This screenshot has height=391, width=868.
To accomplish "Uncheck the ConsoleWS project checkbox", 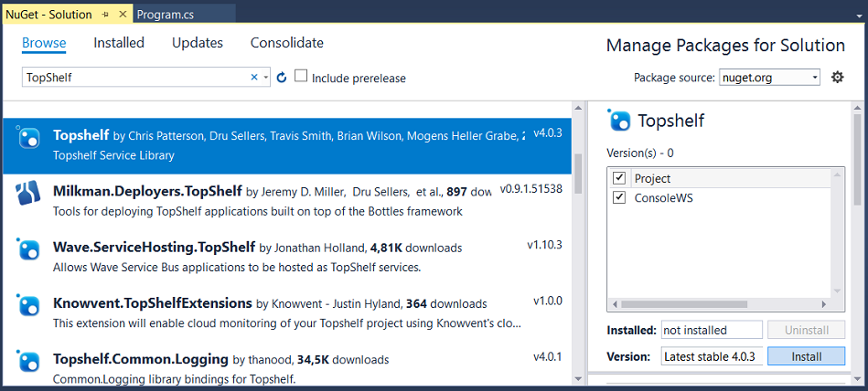I will [619, 197].
